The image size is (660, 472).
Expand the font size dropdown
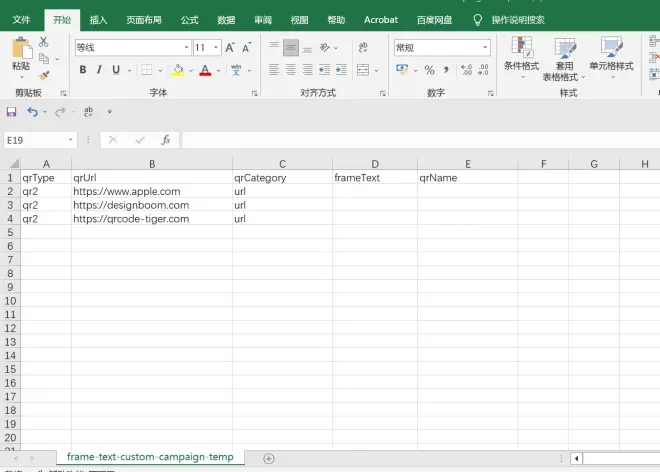pyautogui.click(x=216, y=47)
